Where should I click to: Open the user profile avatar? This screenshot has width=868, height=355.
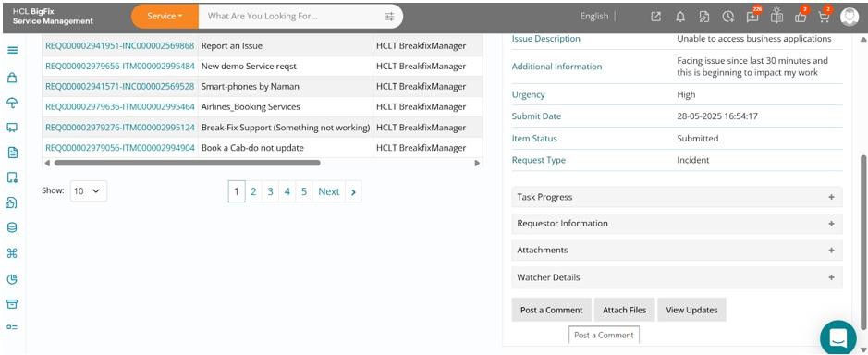[x=850, y=17]
